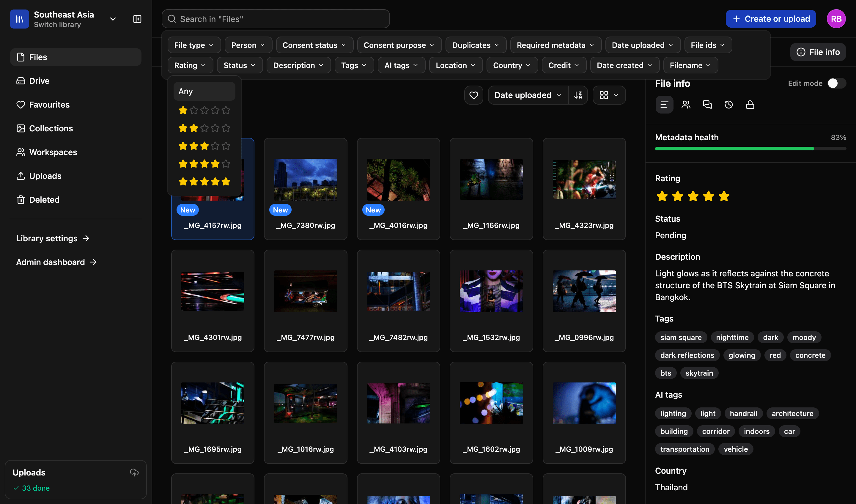Open Collections in the sidebar
856x504 pixels.
pos(76,128)
